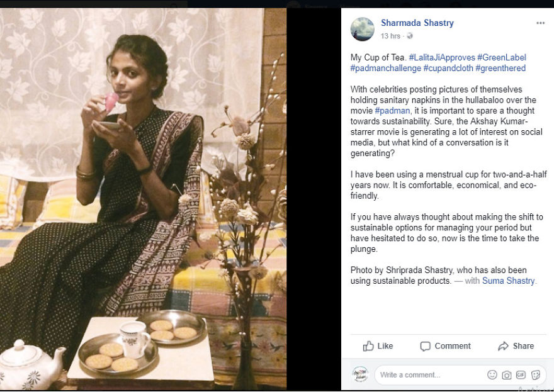Post a GIF in comment

pos(521,375)
